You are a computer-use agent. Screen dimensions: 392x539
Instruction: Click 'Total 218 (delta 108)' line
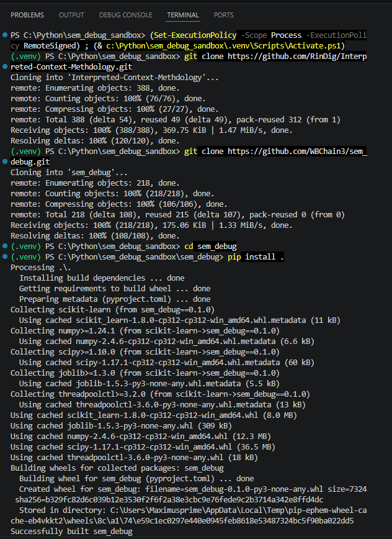[x=177, y=214]
